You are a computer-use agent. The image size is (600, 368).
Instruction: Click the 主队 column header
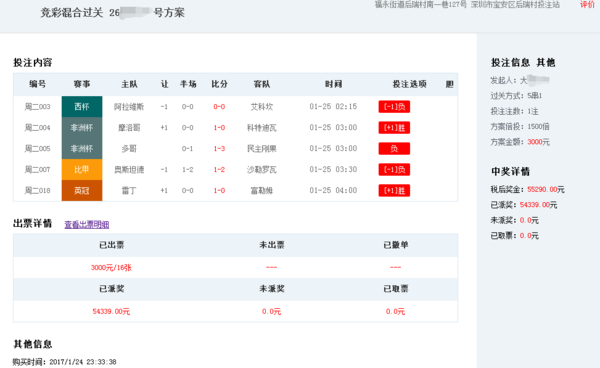pos(129,84)
